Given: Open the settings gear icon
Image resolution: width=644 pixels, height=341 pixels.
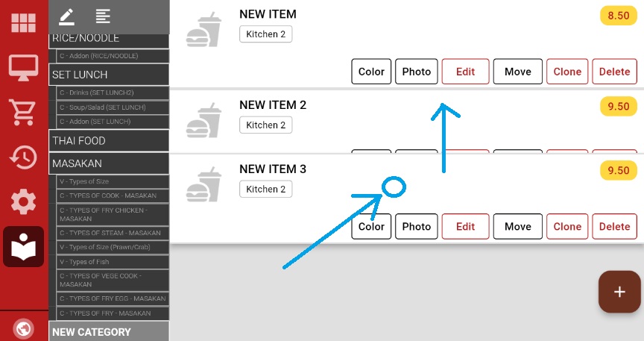Looking at the screenshot, I should pos(24,201).
